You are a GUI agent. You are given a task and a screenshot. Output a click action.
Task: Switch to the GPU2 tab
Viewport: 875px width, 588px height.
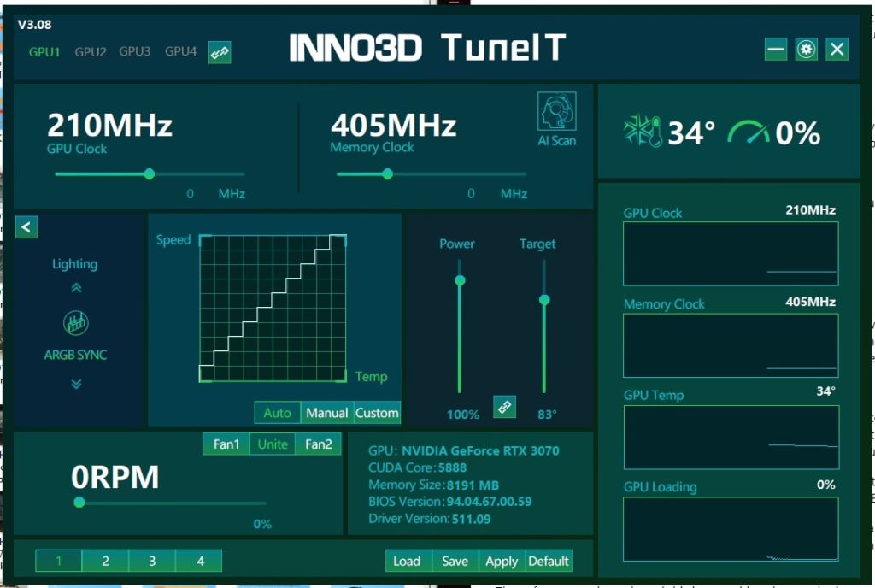[x=90, y=51]
